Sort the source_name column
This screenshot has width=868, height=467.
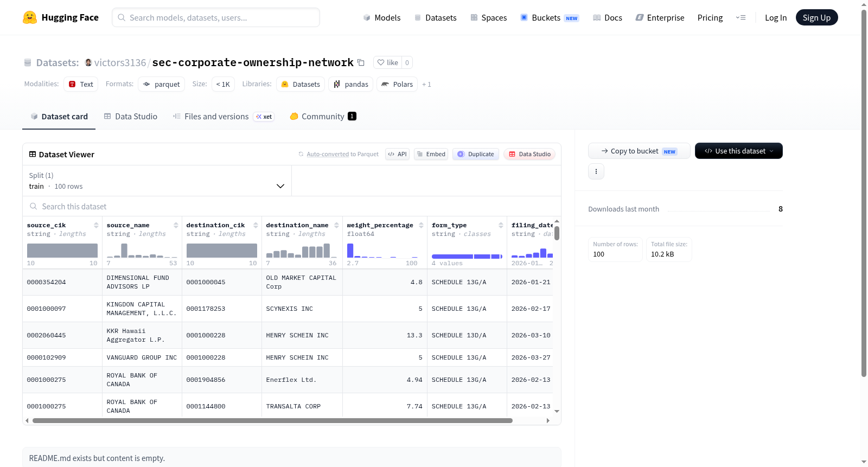tap(176, 225)
